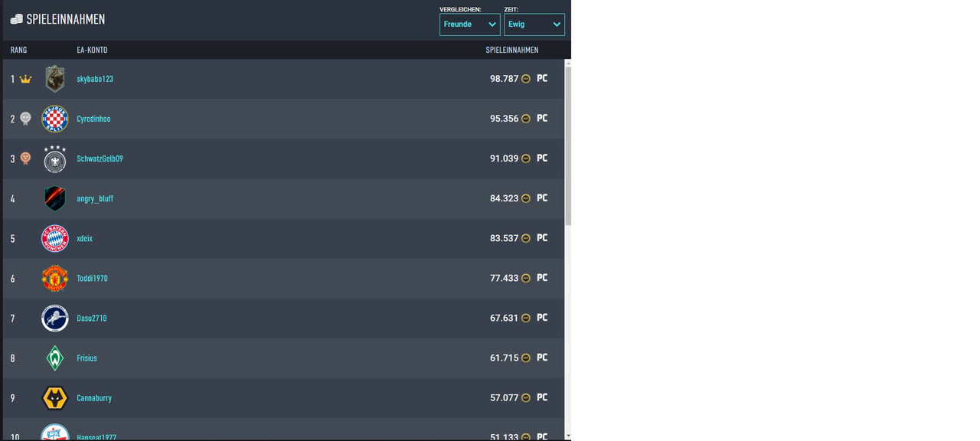The width and height of the screenshot is (980, 441).
Task: Click the bronze medal icon at rank 3
Action: (25, 158)
